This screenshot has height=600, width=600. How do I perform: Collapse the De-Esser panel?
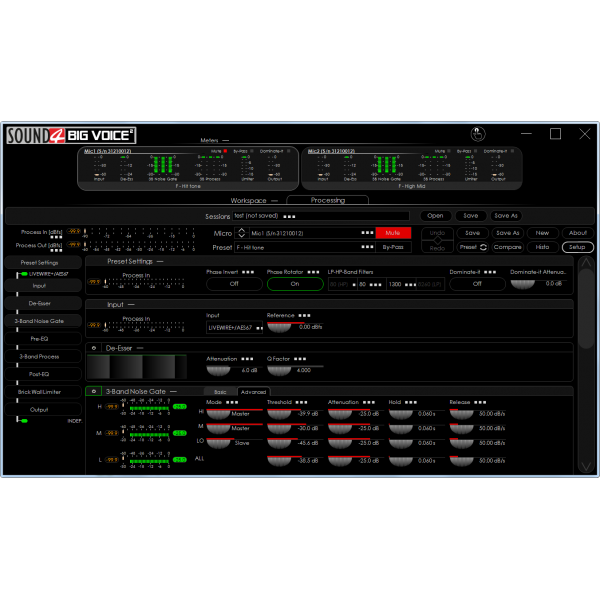pyautogui.click(x=140, y=348)
